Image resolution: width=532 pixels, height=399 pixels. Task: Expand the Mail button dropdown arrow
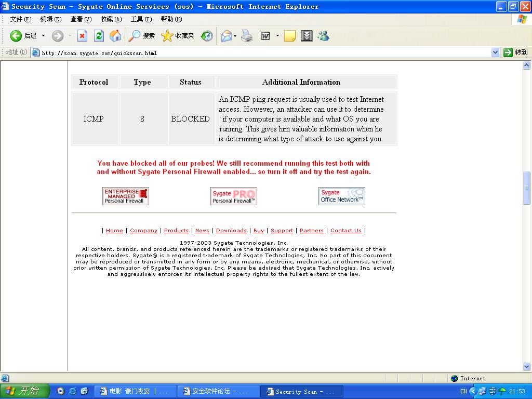[x=235, y=36]
